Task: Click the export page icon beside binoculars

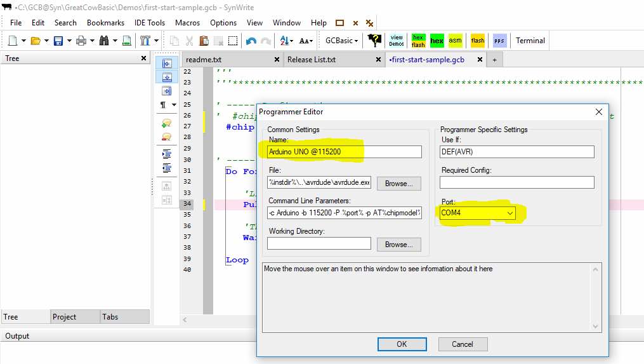Action: pos(127,40)
